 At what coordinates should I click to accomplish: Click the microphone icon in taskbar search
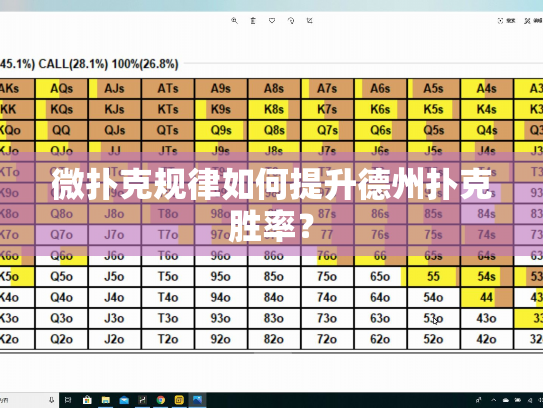click(x=51, y=400)
